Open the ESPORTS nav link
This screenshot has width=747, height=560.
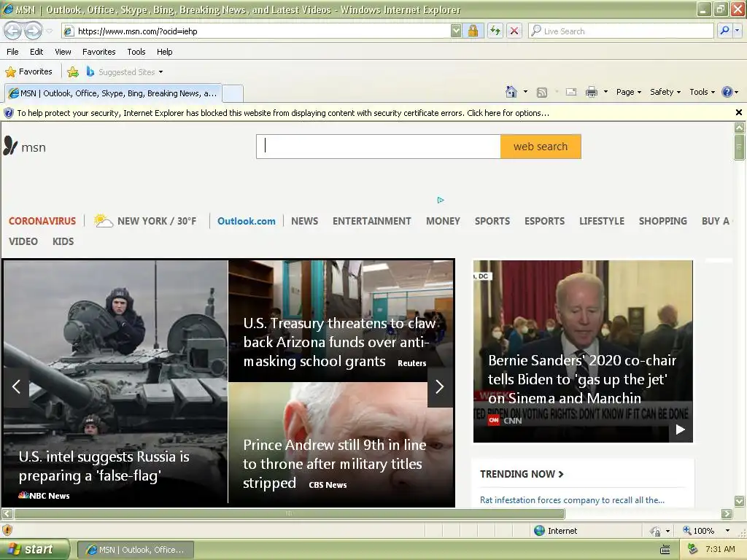click(x=544, y=222)
